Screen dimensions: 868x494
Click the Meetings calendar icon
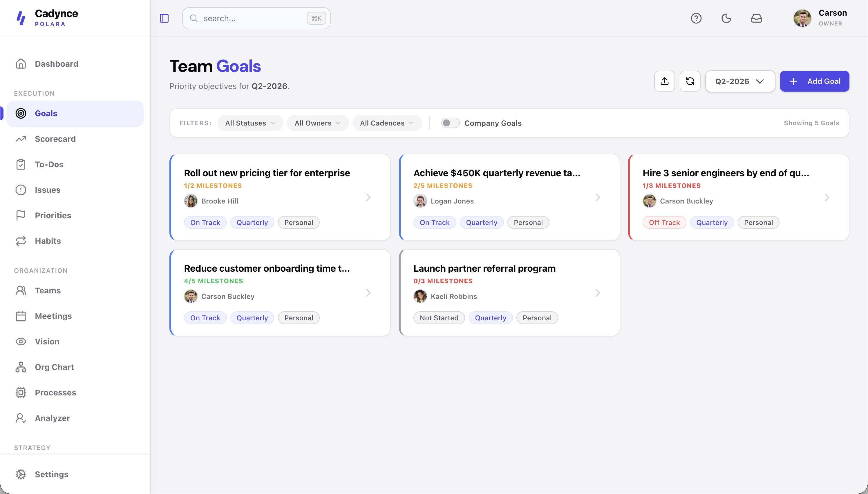click(x=21, y=316)
